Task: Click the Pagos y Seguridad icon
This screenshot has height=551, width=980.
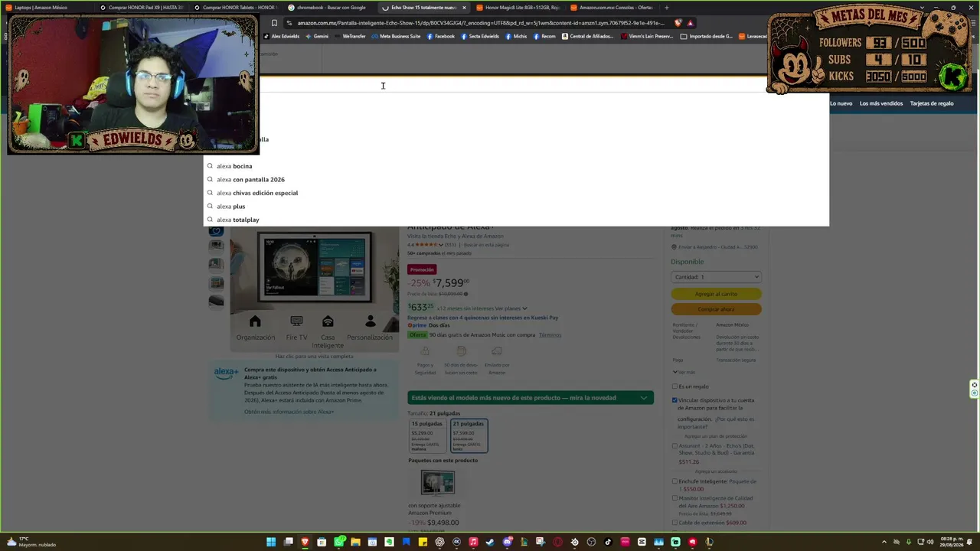Action: [425, 351]
